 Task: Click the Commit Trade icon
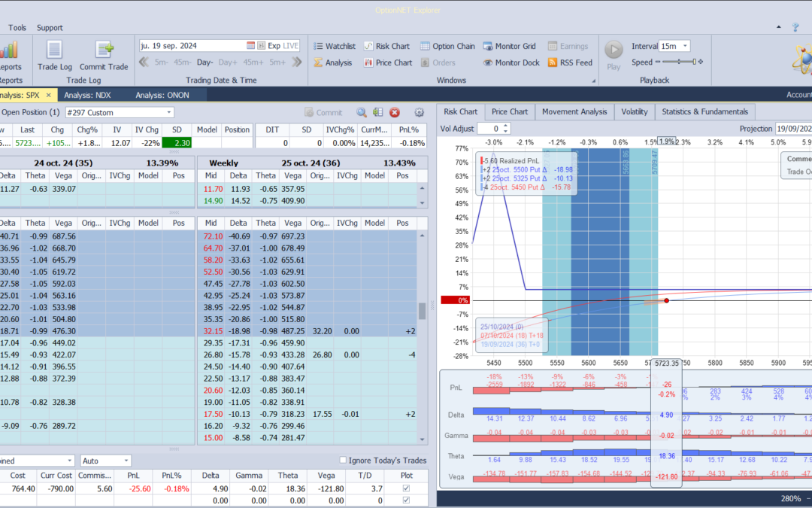(104, 50)
